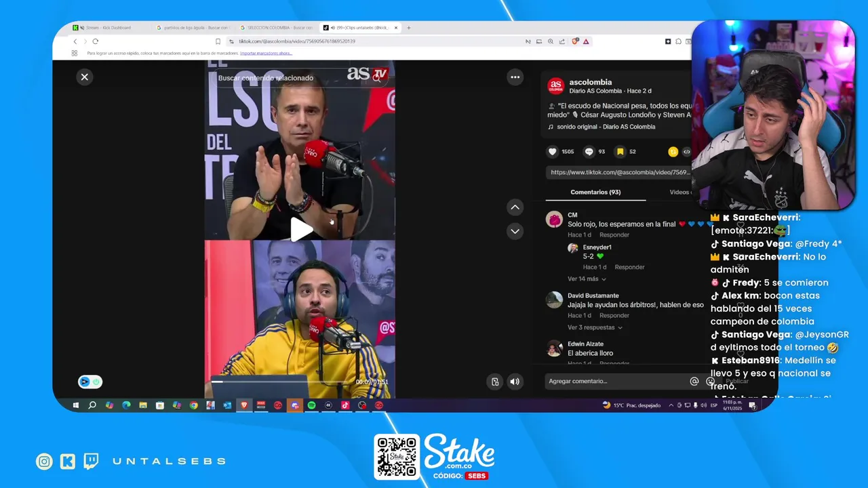
Task: Go forward in the browser
Action: (85, 41)
